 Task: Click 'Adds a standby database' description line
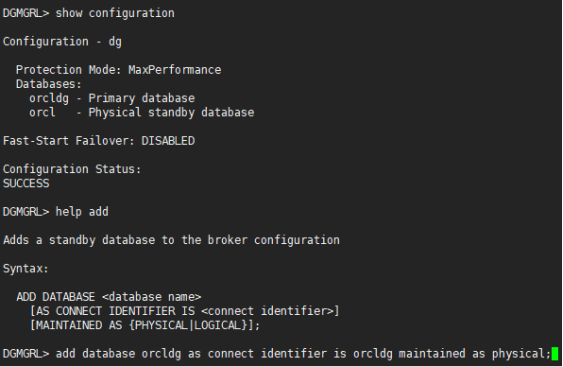171,240
